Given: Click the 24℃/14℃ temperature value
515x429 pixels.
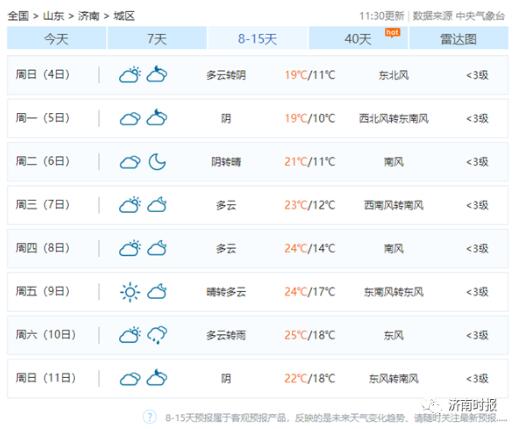Looking at the screenshot, I should click(310, 248).
